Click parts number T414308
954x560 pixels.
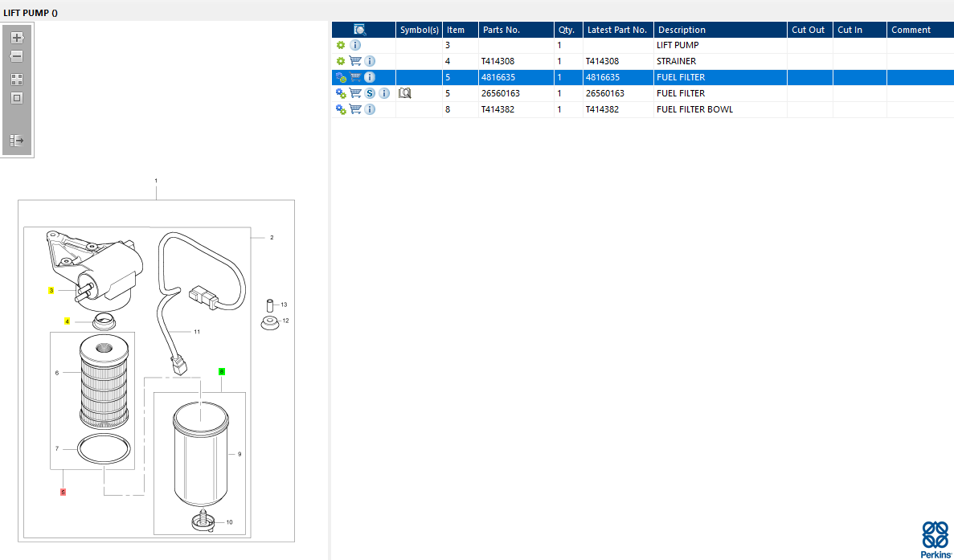pyautogui.click(x=497, y=61)
